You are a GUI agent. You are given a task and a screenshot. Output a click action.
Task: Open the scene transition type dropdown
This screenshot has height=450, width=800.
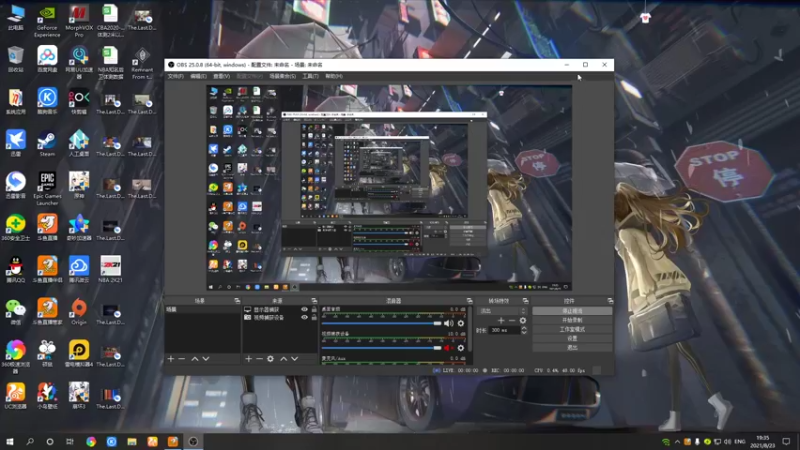click(502, 311)
